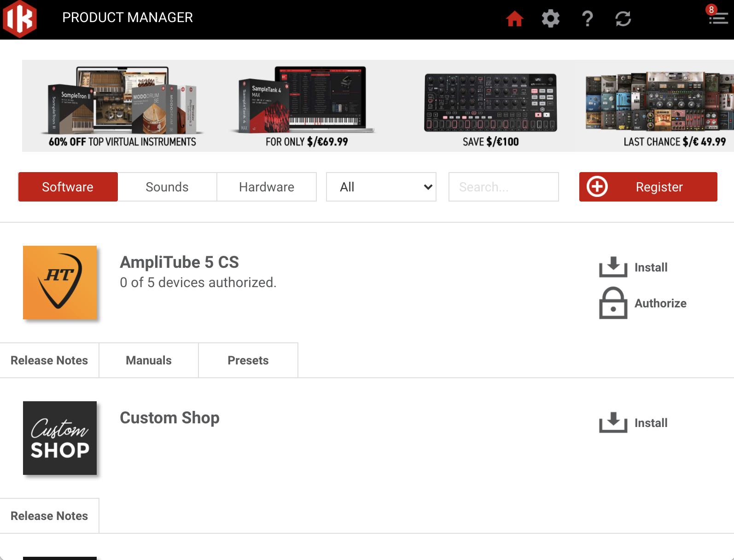
Task: Install Custom Shop
Action: click(x=634, y=423)
